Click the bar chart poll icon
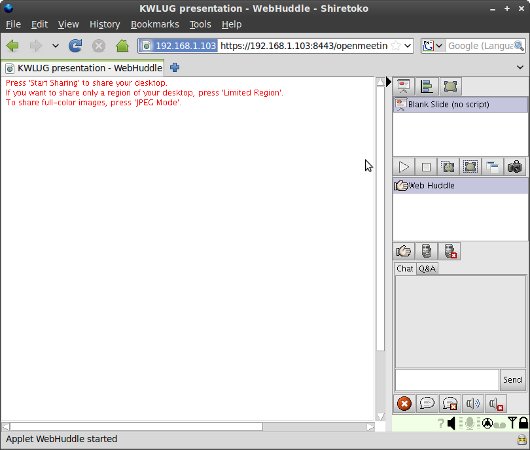The image size is (530, 450). click(x=427, y=86)
